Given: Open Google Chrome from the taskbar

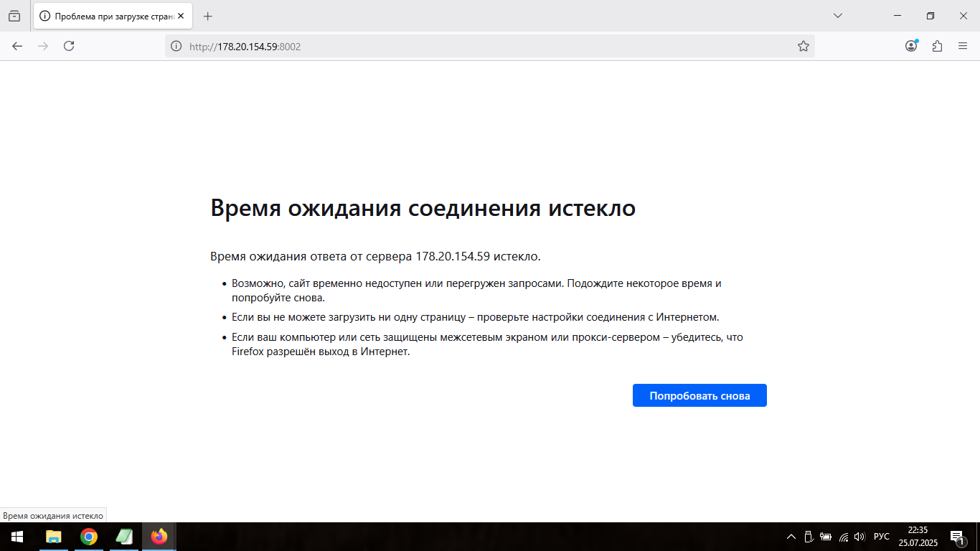Looking at the screenshot, I should (x=88, y=537).
